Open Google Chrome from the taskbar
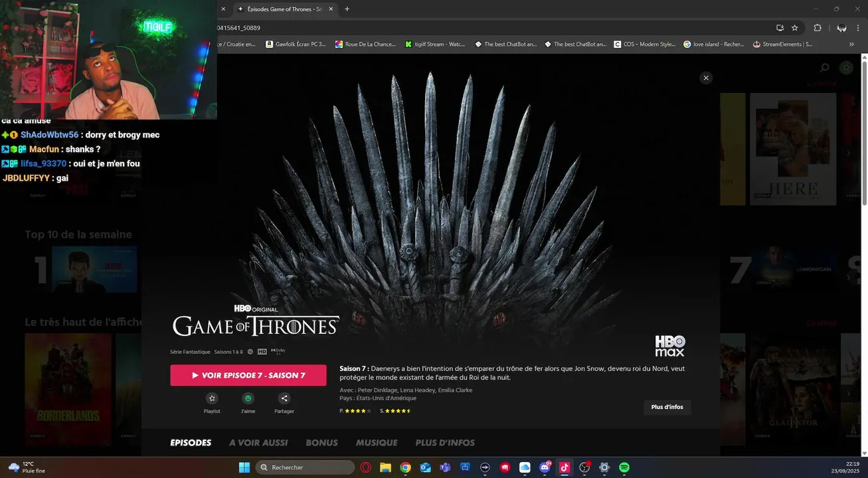The image size is (868, 478). point(405,467)
